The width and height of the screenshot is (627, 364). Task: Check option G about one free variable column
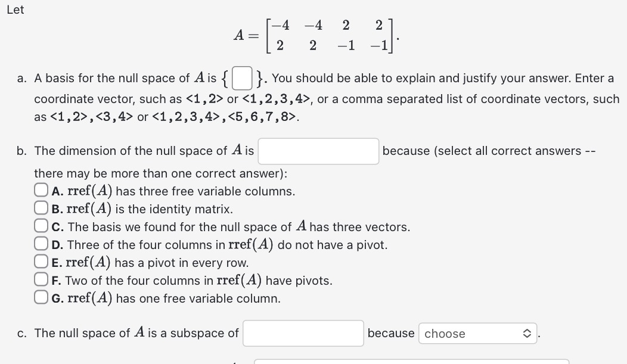pos(41,295)
